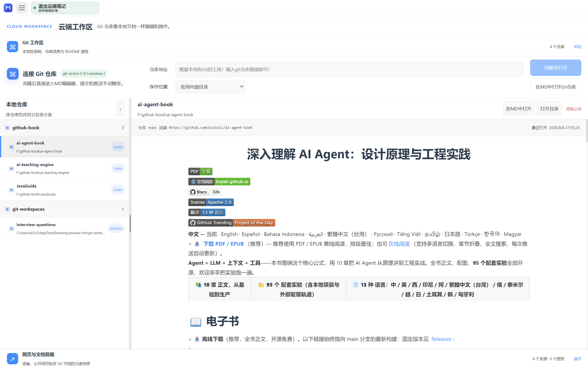The image size is (588, 368).
Task: Click the English language option in README
Action: [229, 234]
